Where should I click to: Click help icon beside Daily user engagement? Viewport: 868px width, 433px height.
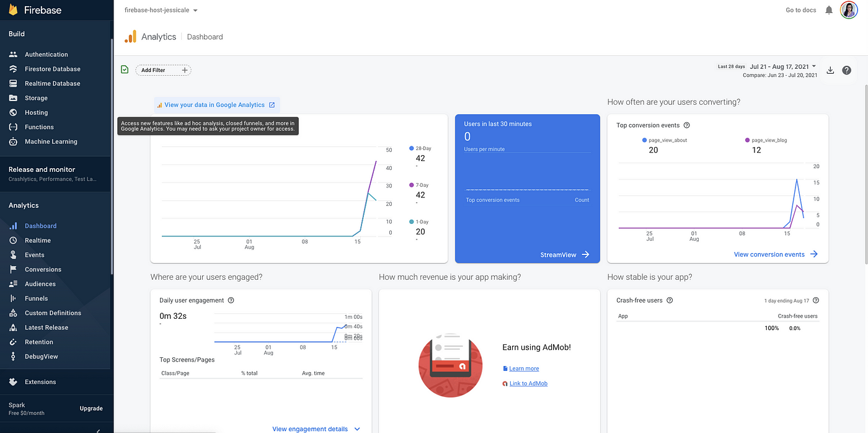tap(231, 300)
